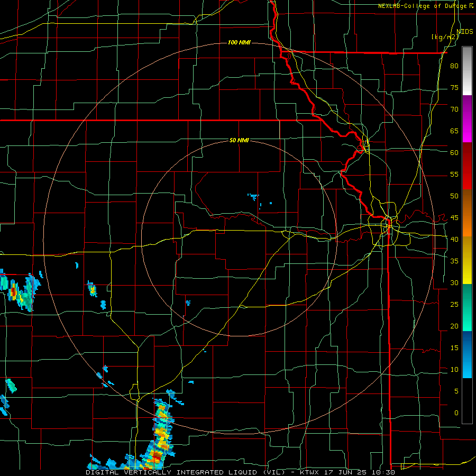Select the 20 value on the VIL scale
This screenshot has width=476, height=476.
click(x=454, y=326)
